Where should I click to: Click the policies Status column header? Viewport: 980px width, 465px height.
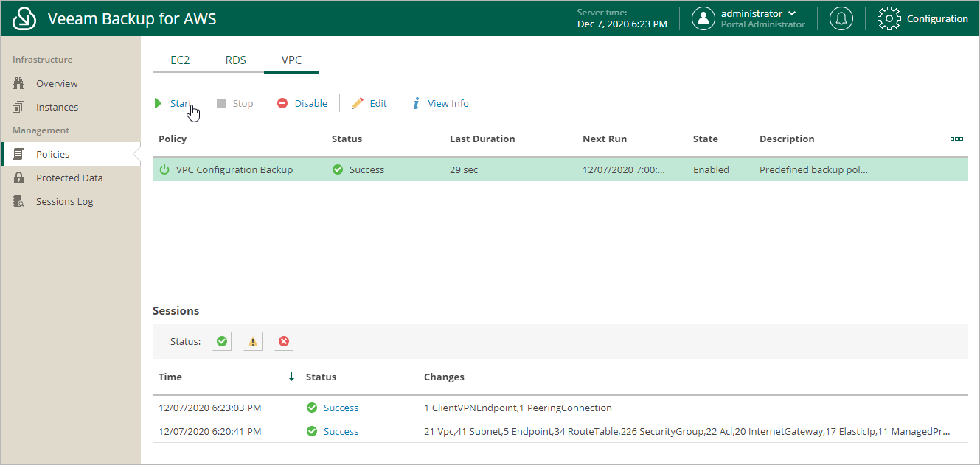(347, 139)
